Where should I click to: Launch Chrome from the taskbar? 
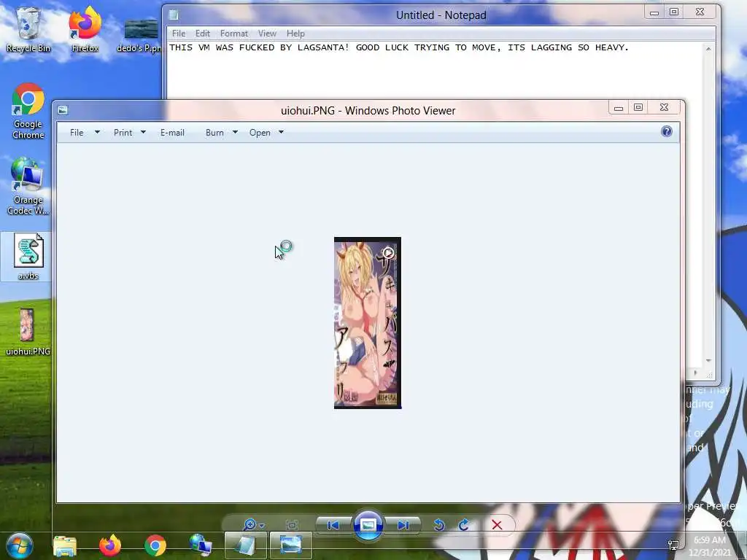click(x=155, y=545)
